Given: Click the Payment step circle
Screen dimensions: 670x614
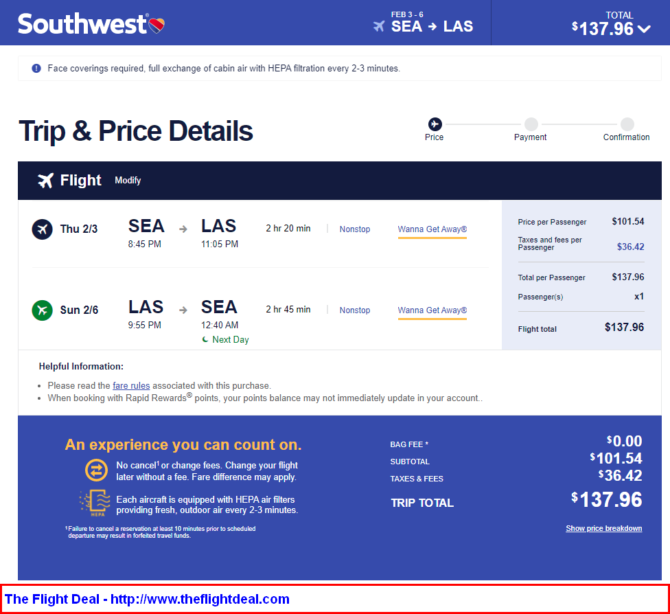Looking at the screenshot, I should click(x=531, y=124).
